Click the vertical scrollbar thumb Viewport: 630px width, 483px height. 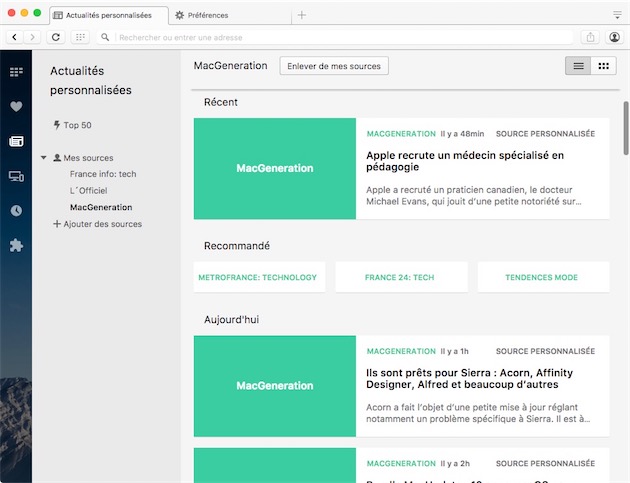(626, 128)
